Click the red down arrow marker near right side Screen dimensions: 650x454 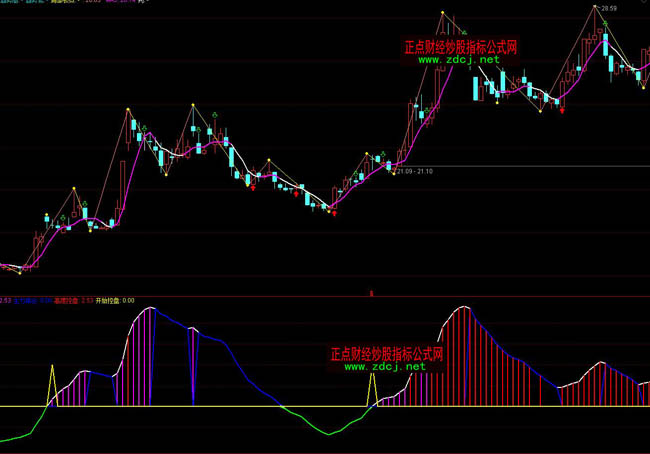561,108
